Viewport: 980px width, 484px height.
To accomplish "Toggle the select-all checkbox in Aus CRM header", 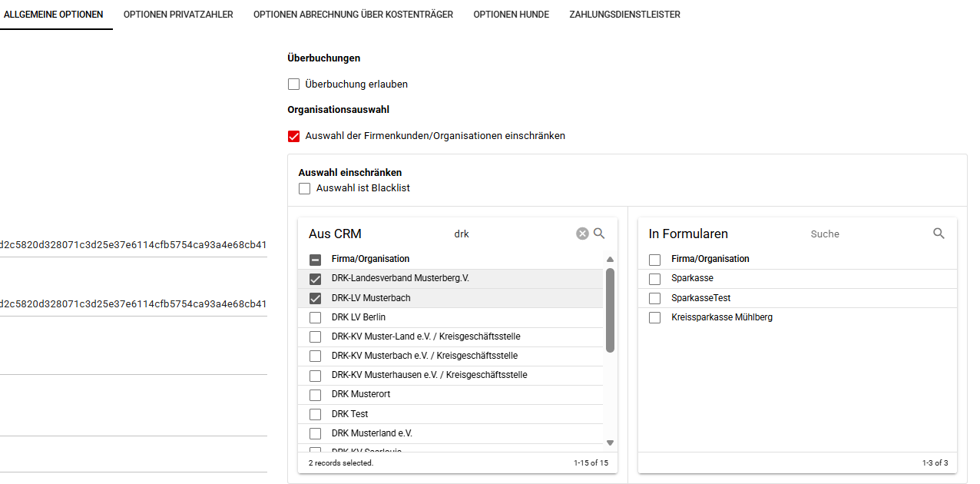I will 315,260.
